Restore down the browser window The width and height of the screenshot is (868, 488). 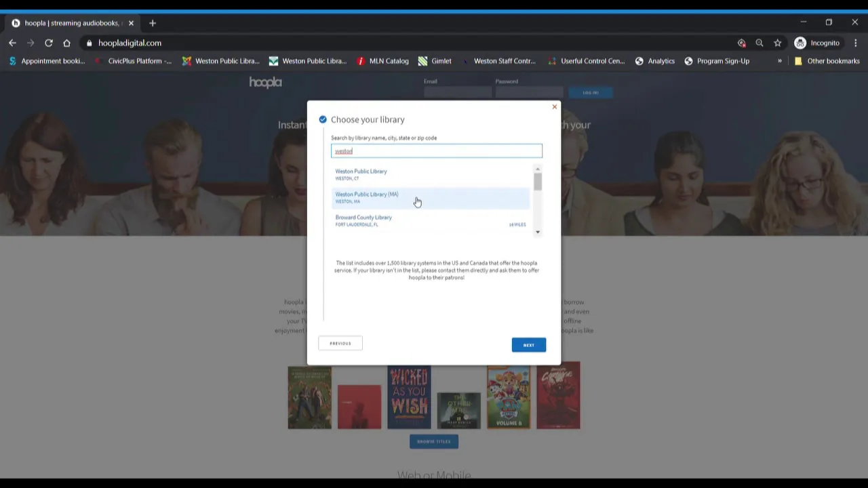(x=829, y=22)
